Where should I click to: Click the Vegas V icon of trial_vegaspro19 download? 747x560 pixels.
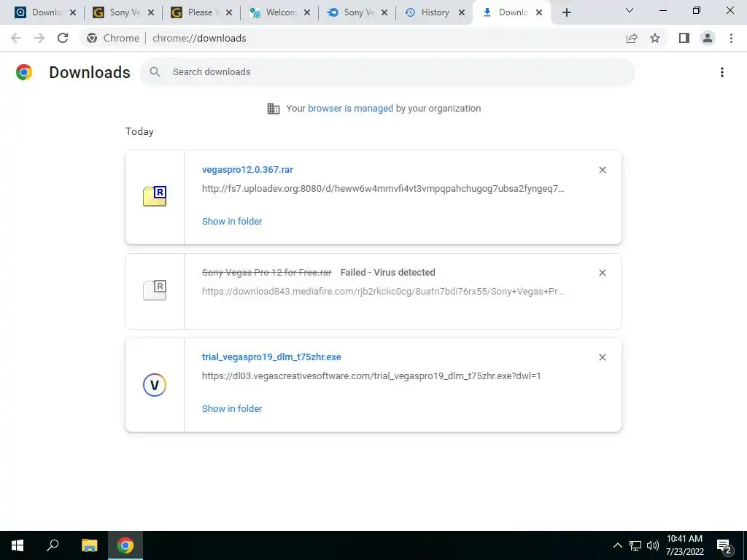(155, 385)
